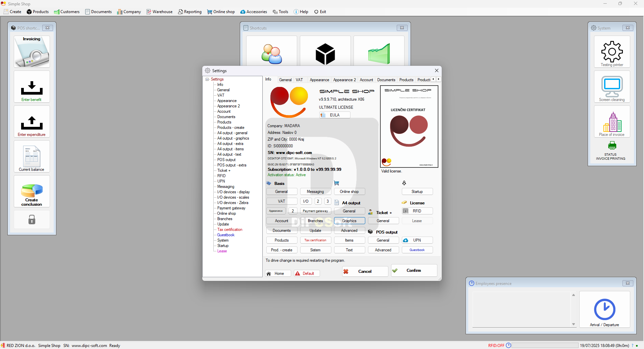Click the clock icon in status bar
This screenshot has height=349, width=644.
pos(508,345)
